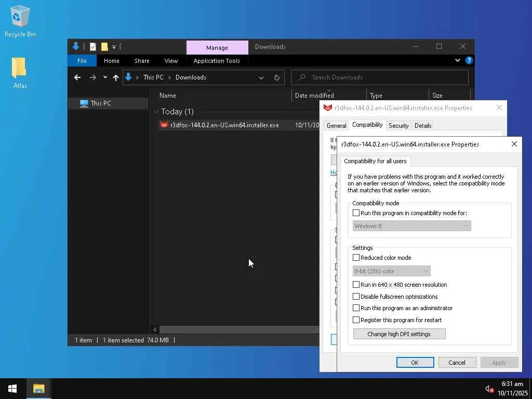The image size is (532, 399).
Task: Click the Manage contextual tab
Action: click(217, 48)
